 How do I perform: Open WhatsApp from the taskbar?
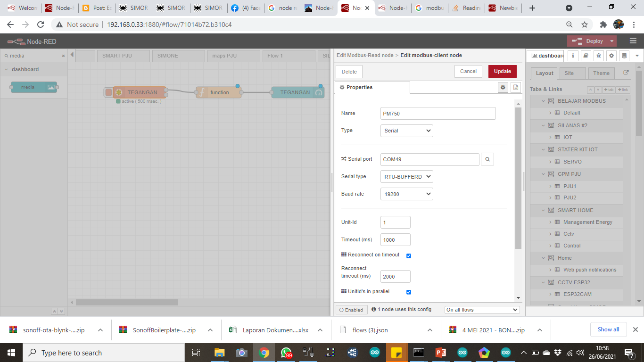tap(286, 353)
